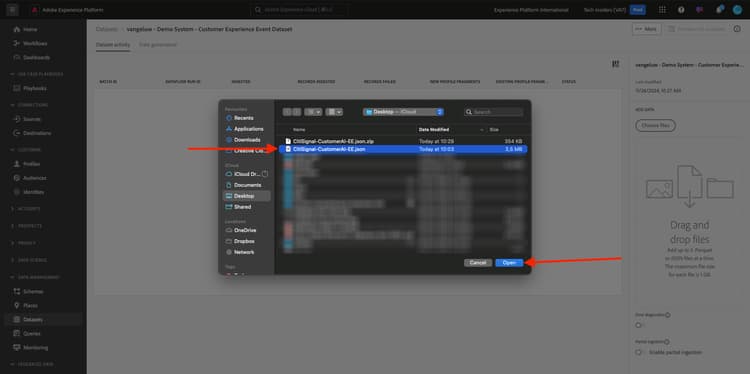Select Shared in the file dialog sidebar

click(243, 207)
